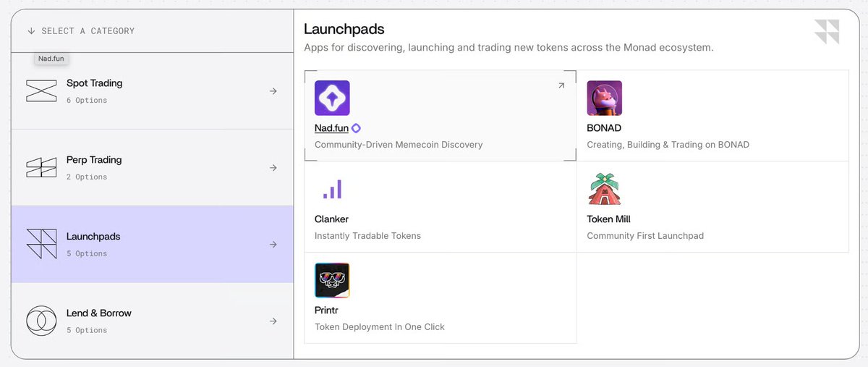
Task: Click 'Creating, Building & Trading on BONAD' text
Action: click(668, 145)
